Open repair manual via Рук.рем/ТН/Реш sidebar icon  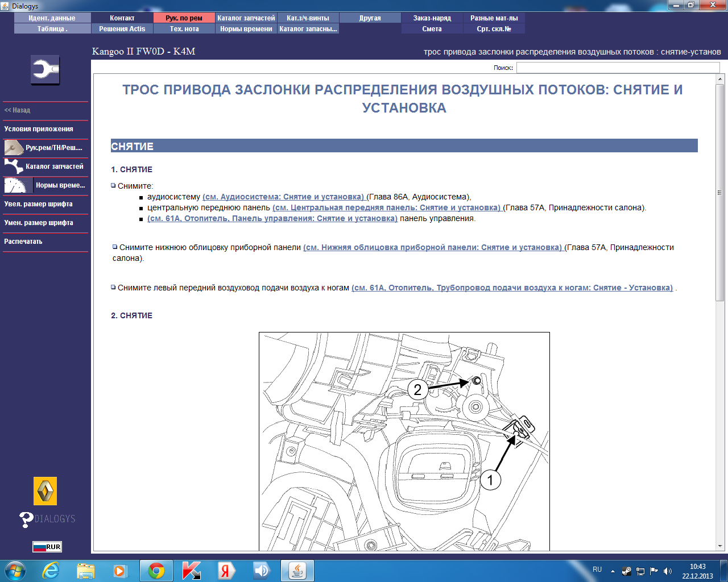(x=14, y=148)
